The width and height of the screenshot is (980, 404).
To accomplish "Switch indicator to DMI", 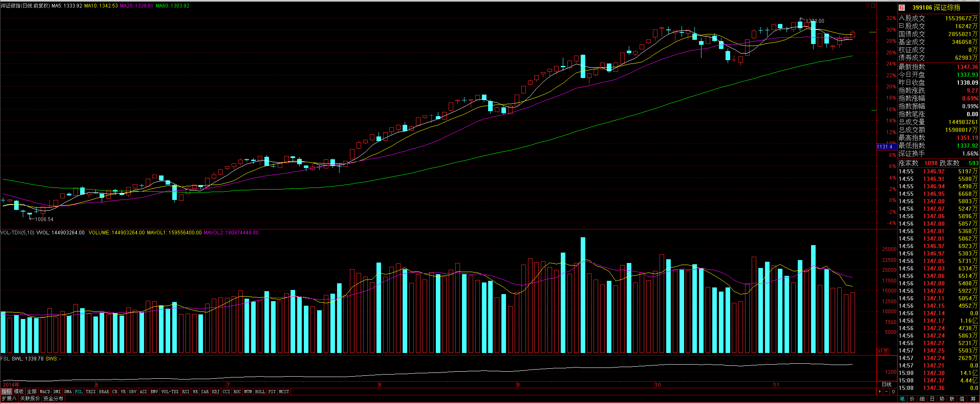I will click(57, 392).
